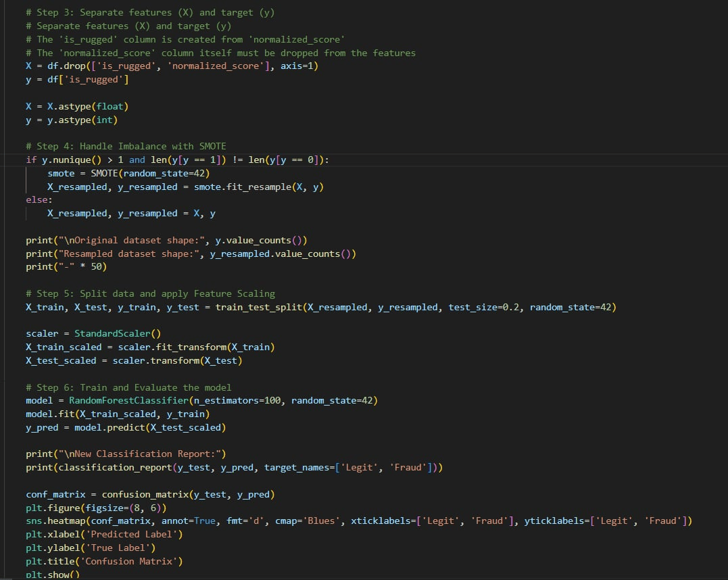Click the '# Step 4: Handle Imbalance with SMOTE' comment
The height and width of the screenshot is (580, 728).
point(126,146)
